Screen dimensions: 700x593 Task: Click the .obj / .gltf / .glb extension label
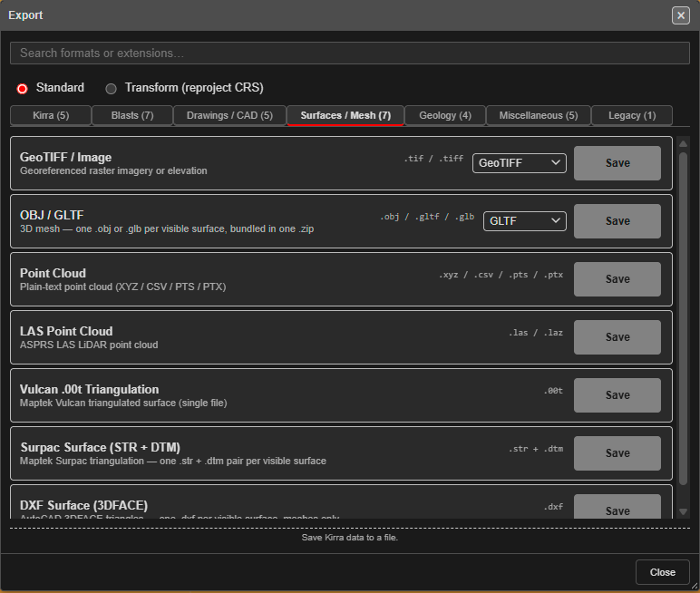coord(427,217)
